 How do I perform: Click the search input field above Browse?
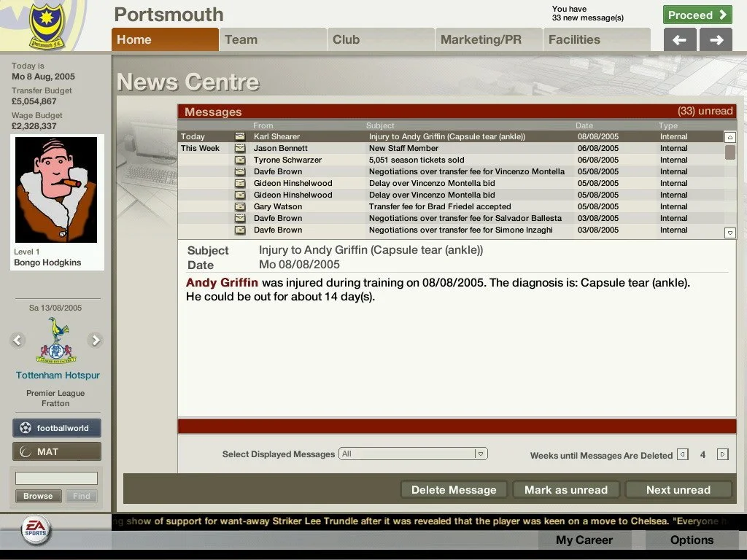56,478
